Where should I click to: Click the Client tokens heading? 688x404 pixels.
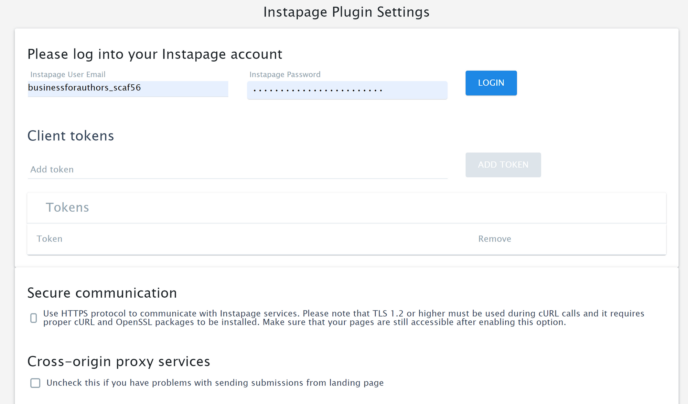click(x=71, y=136)
